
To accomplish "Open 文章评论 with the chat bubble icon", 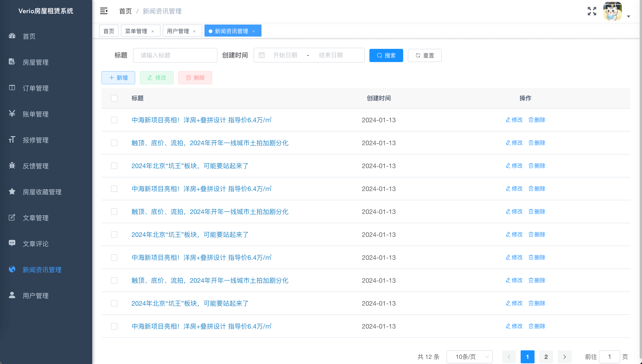I will 12,243.
